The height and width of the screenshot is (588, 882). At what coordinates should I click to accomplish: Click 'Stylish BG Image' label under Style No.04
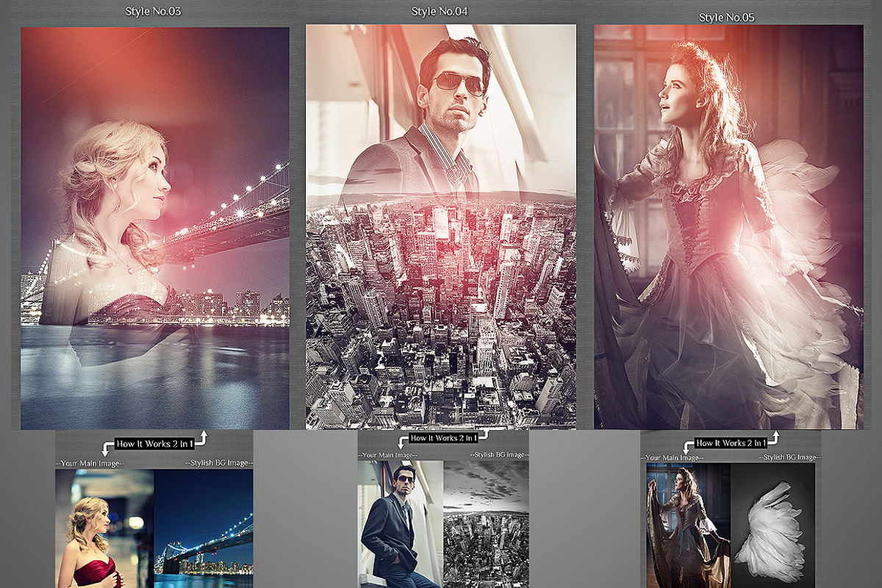[x=499, y=456]
